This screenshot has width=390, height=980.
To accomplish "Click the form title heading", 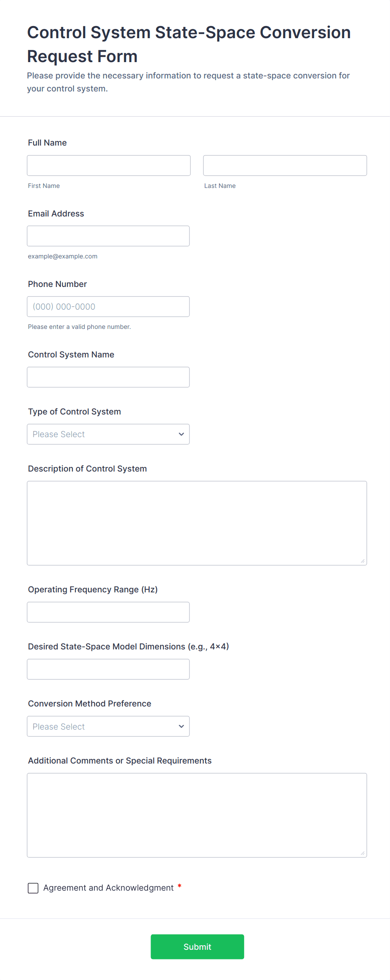I will tap(189, 44).
